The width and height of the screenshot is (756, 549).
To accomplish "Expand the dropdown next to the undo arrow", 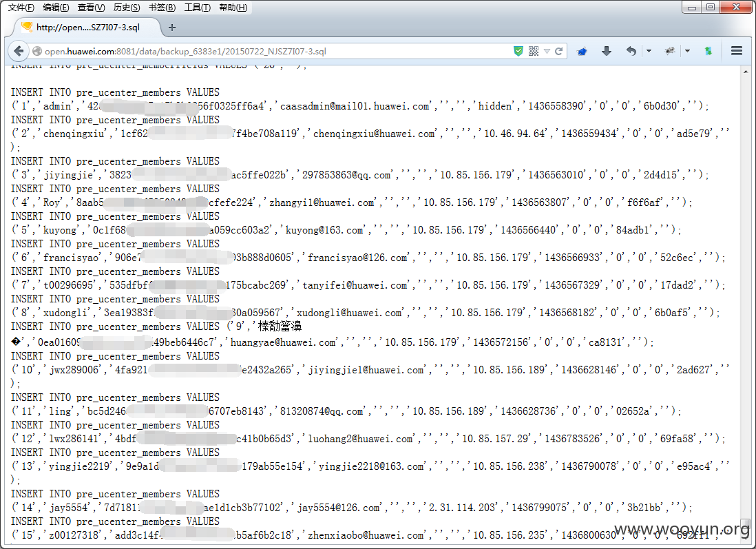I will point(649,51).
